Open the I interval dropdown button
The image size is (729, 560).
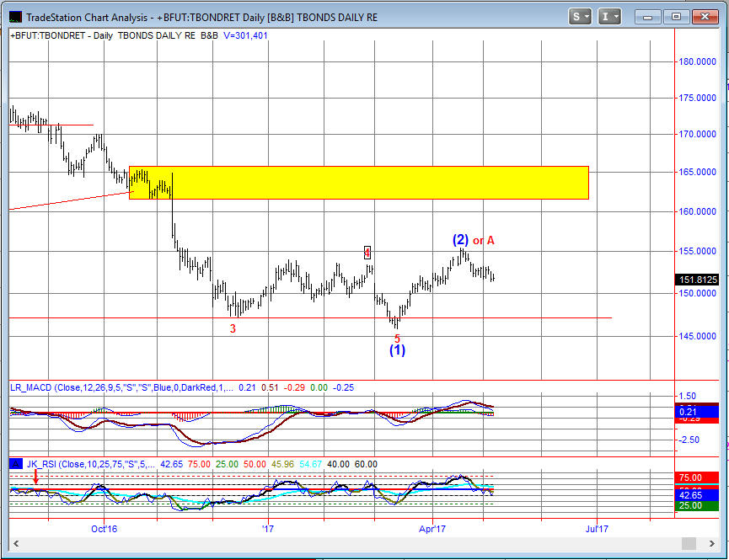[x=609, y=17]
